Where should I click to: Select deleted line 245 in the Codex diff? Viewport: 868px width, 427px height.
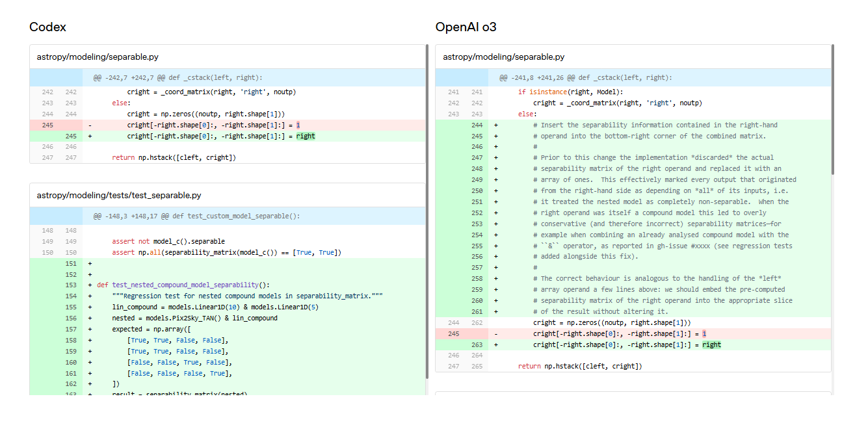[x=228, y=125]
